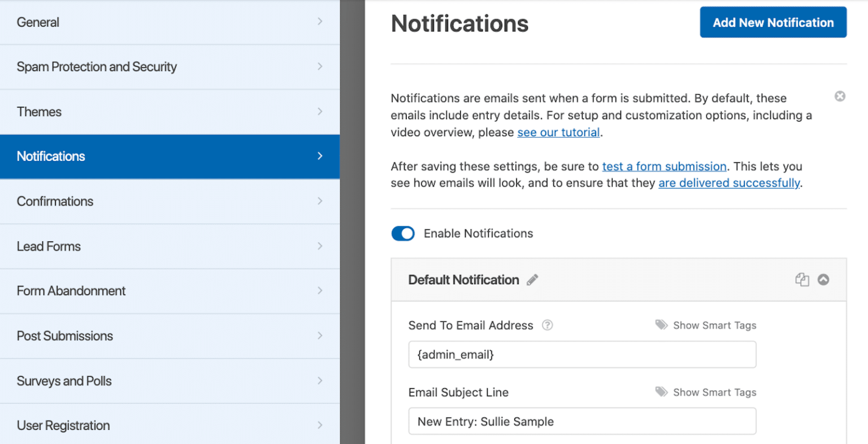
Task: Edit the Default Notification name using pencil icon
Action: pos(532,280)
